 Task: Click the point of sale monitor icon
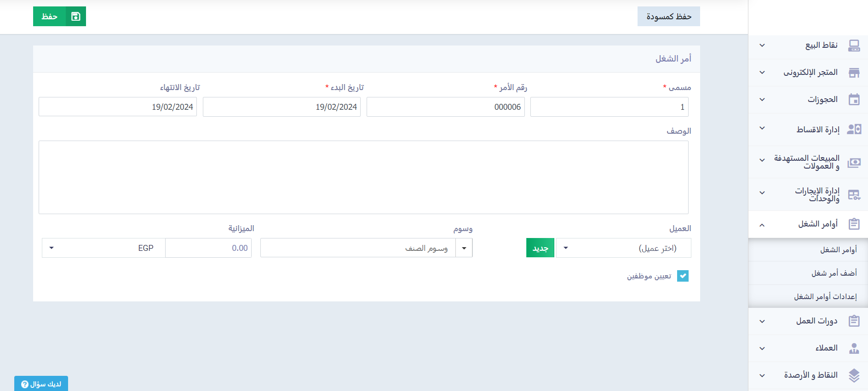click(854, 45)
